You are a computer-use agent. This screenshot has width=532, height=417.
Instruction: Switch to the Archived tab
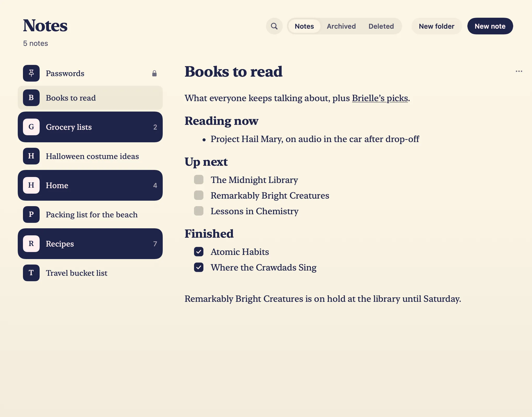click(341, 26)
